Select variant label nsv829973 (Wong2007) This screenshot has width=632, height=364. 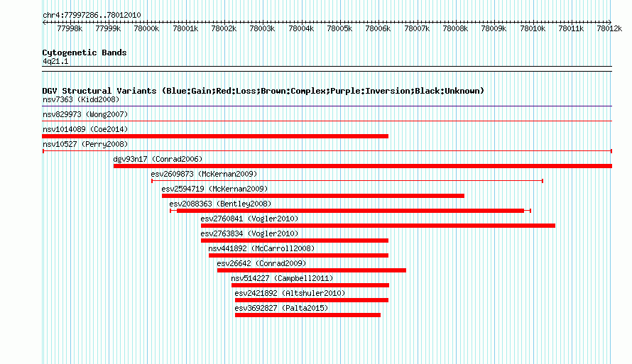85,114
